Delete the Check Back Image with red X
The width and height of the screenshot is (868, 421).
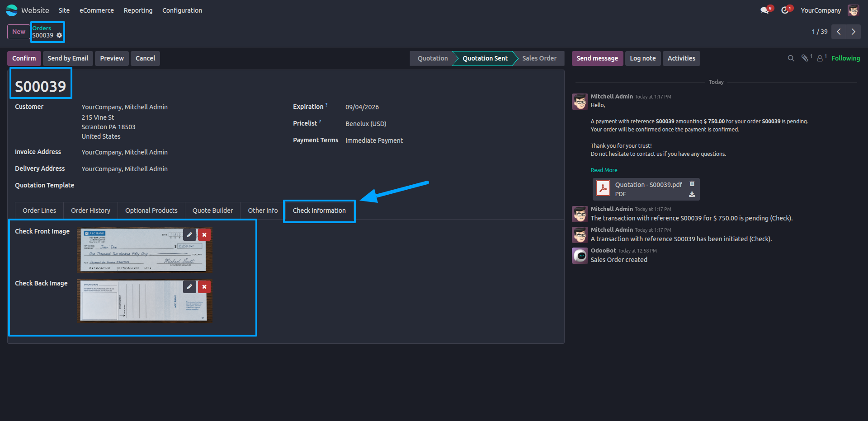tap(204, 287)
